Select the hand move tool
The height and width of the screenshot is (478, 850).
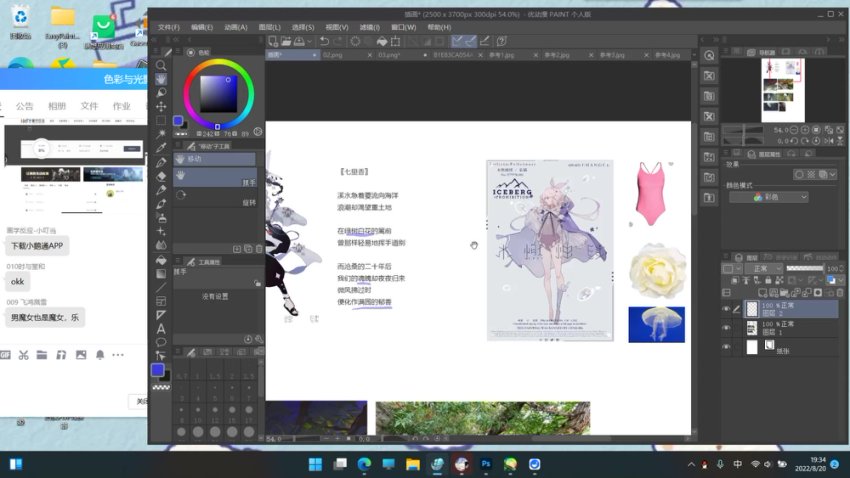click(161, 79)
